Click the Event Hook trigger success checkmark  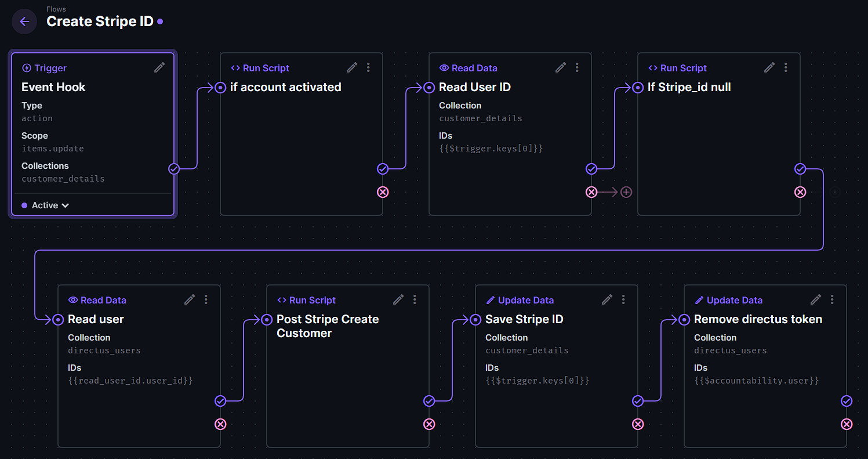tap(174, 169)
